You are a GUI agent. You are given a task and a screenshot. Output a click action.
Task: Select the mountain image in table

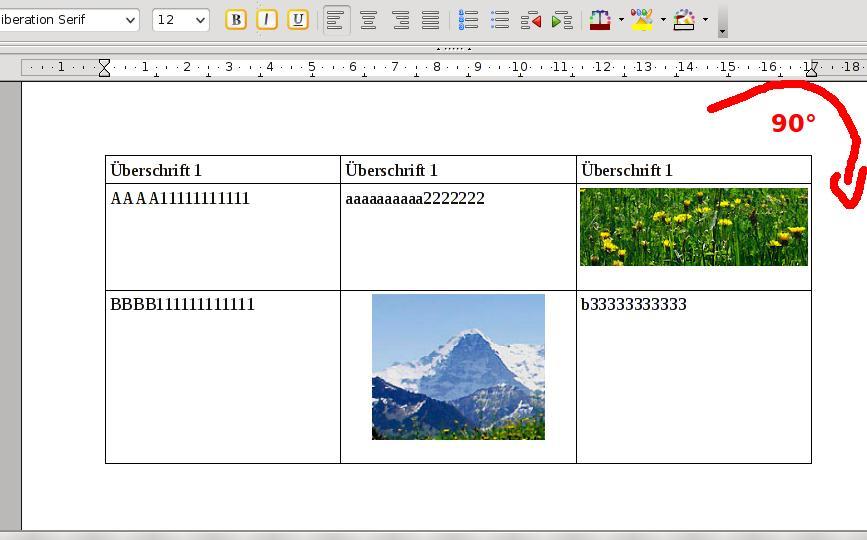point(458,367)
